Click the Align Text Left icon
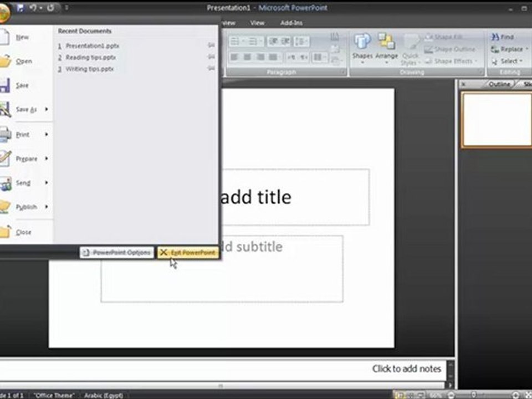Screen dimensions: 532x399 click(x=234, y=57)
